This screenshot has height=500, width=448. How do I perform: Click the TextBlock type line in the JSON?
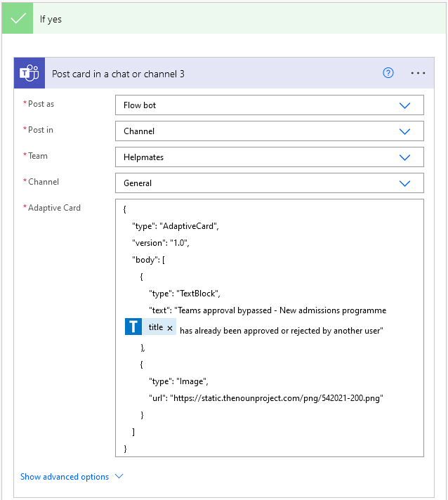tap(189, 294)
